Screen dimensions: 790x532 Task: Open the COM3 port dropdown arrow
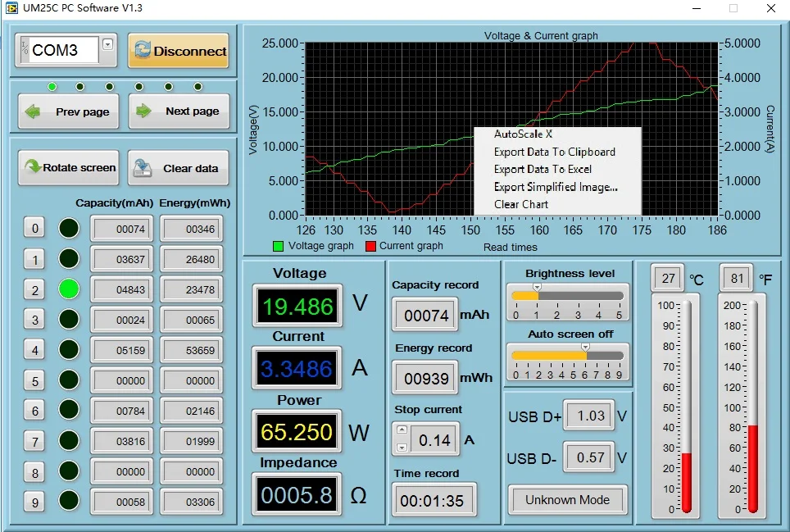tap(107, 44)
